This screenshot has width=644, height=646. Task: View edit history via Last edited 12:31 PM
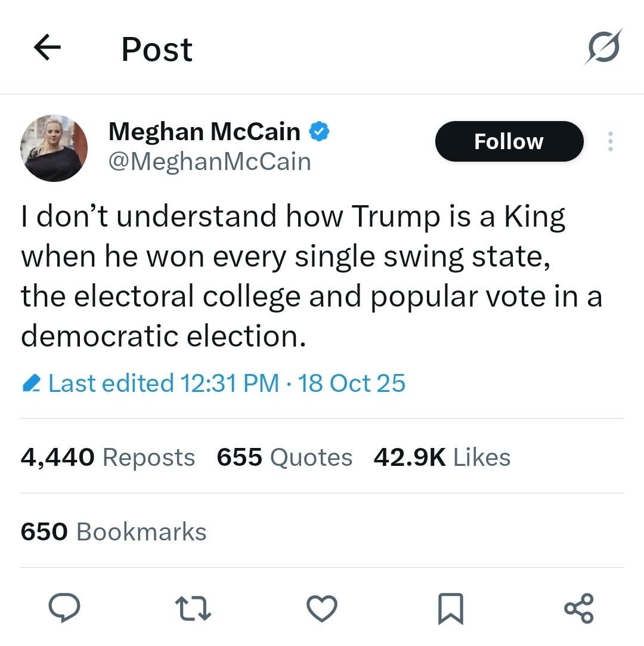pos(163,383)
